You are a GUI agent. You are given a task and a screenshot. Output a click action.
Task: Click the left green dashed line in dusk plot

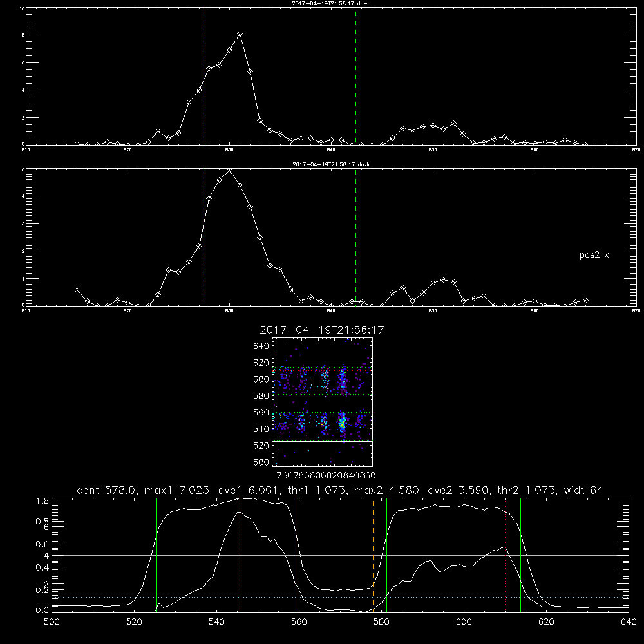(205, 238)
